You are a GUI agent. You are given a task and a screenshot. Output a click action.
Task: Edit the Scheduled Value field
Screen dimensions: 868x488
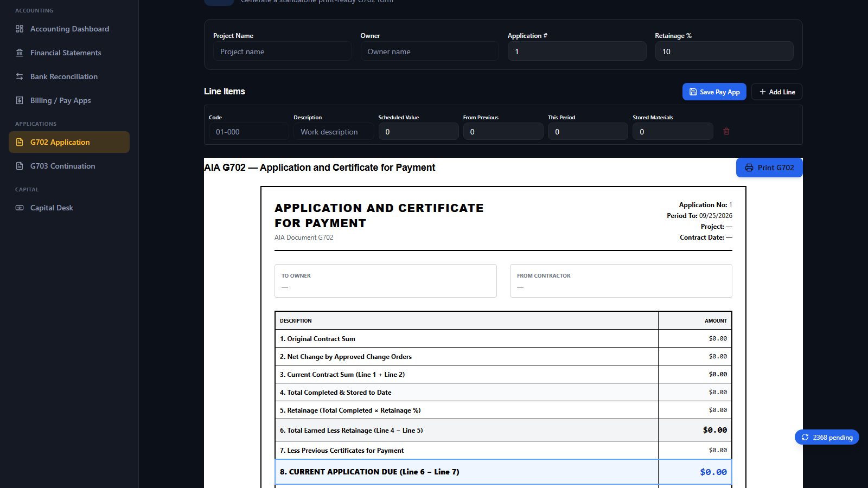pos(418,131)
